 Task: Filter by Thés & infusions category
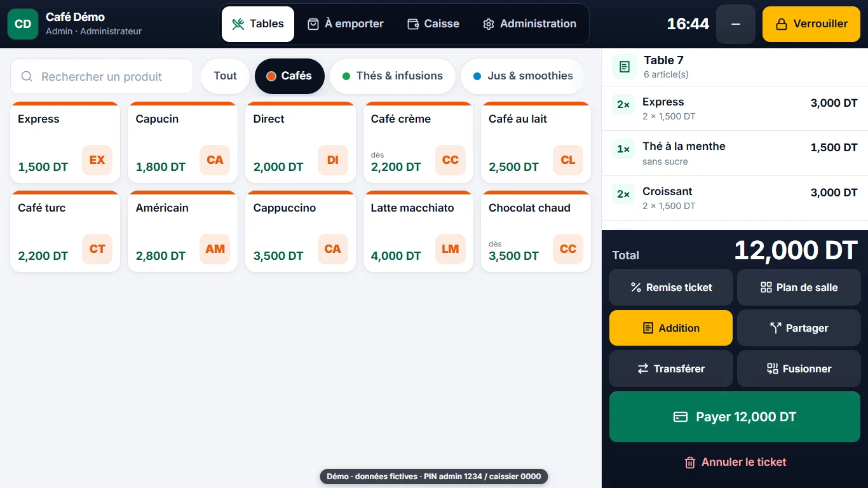(x=393, y=76)
